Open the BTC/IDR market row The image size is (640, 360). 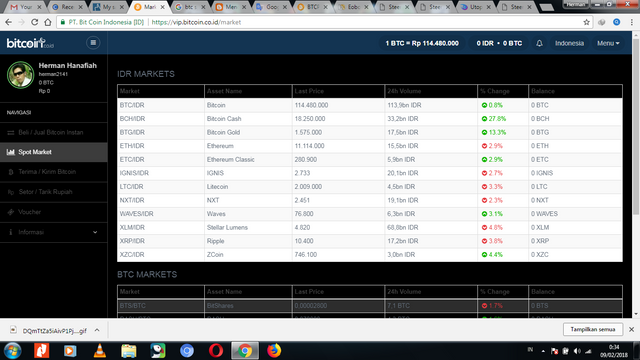(x=369, y=105)
